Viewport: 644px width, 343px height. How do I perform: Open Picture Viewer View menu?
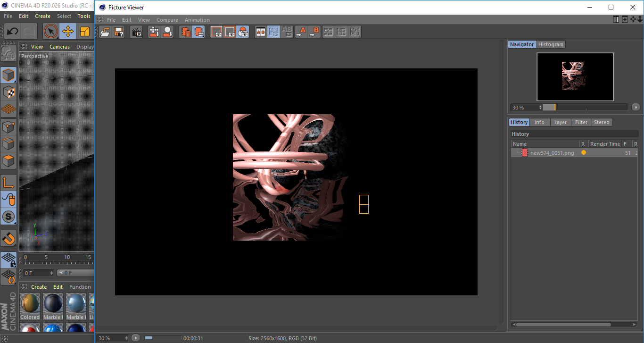pyautogui.click(x=144, y=20)
